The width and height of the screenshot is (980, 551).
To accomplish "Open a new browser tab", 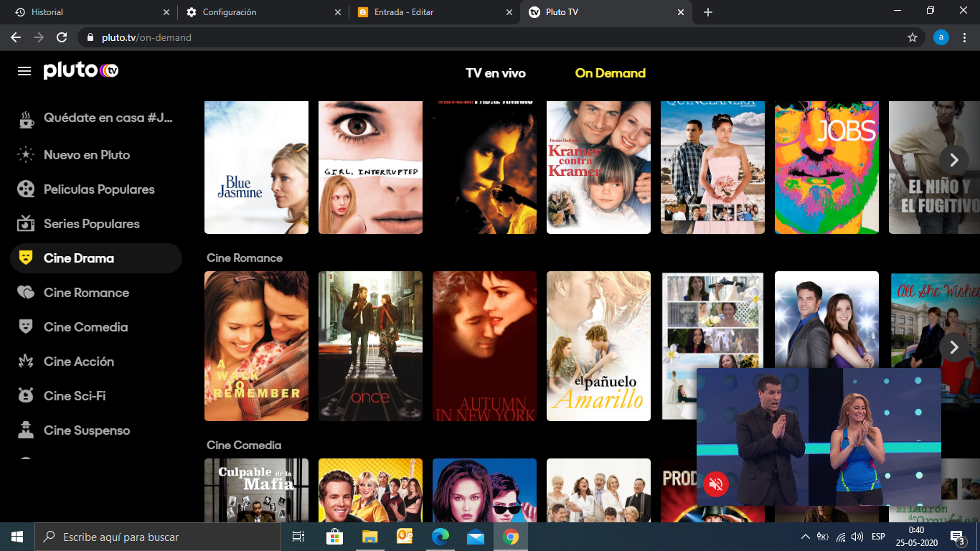I will pos(708,12).
